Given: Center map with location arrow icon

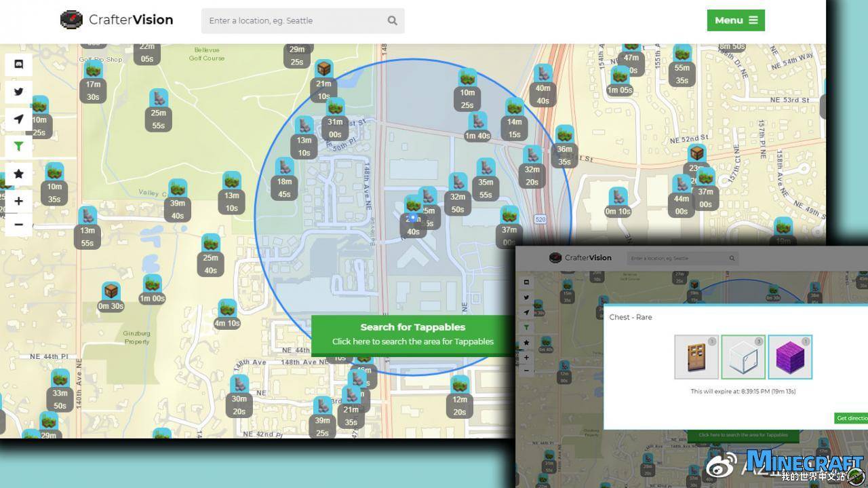Looking at the screenshot, I should point(19,119).
